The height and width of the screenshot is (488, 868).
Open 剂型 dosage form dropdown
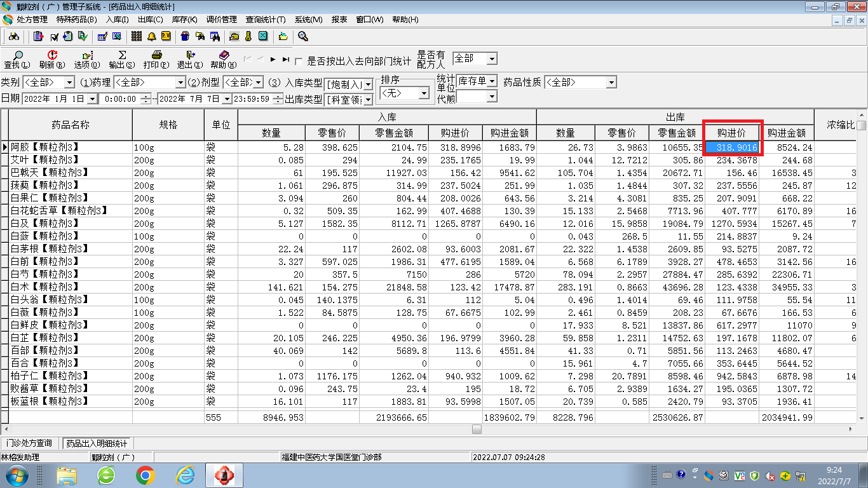click(x=258, y=83)
